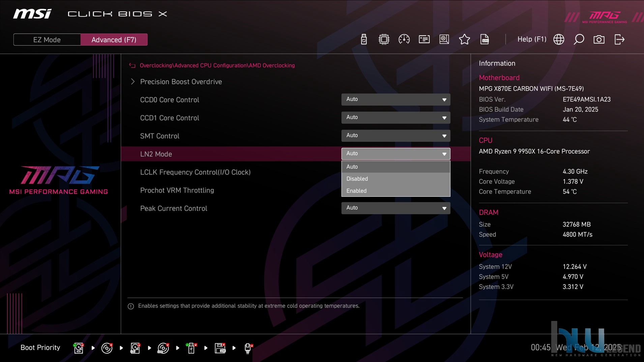Viewport: 644px width, 362px height.
Task: Expand Precision Boost Overdrive submenu
Action: click(181, 82)
